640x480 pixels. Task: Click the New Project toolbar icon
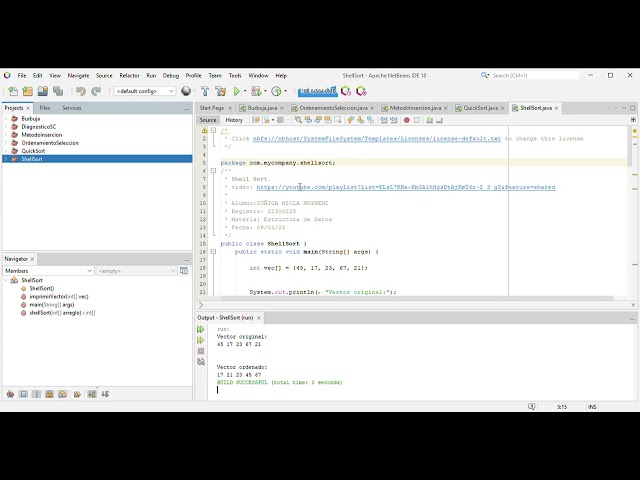(x=27, y=91)
